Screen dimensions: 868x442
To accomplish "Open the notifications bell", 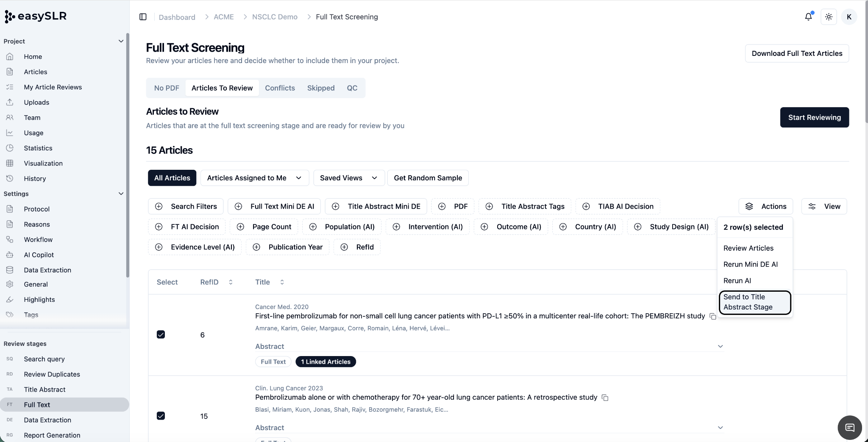I will [x=808, y=17].
